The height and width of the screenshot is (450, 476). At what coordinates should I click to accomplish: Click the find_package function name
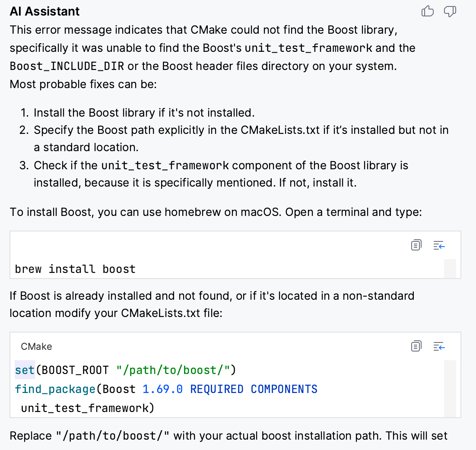point(54,389)
